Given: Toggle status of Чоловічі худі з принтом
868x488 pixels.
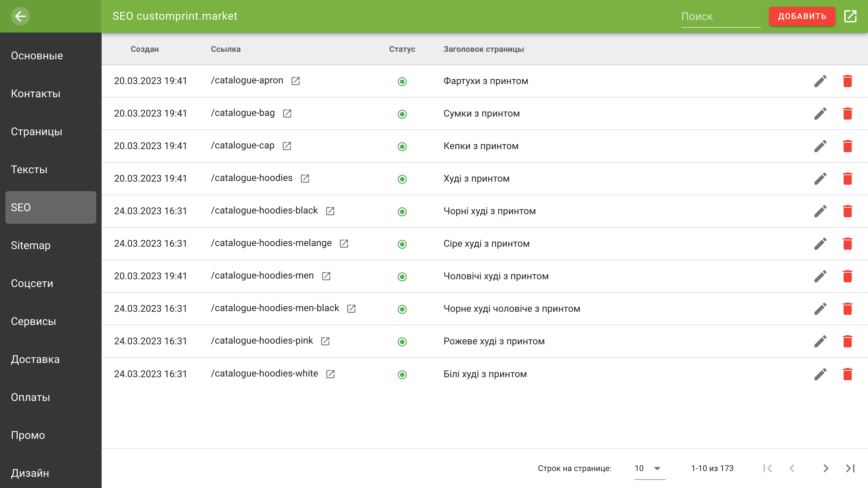Looking at the screenshot, I should point(402,277).
